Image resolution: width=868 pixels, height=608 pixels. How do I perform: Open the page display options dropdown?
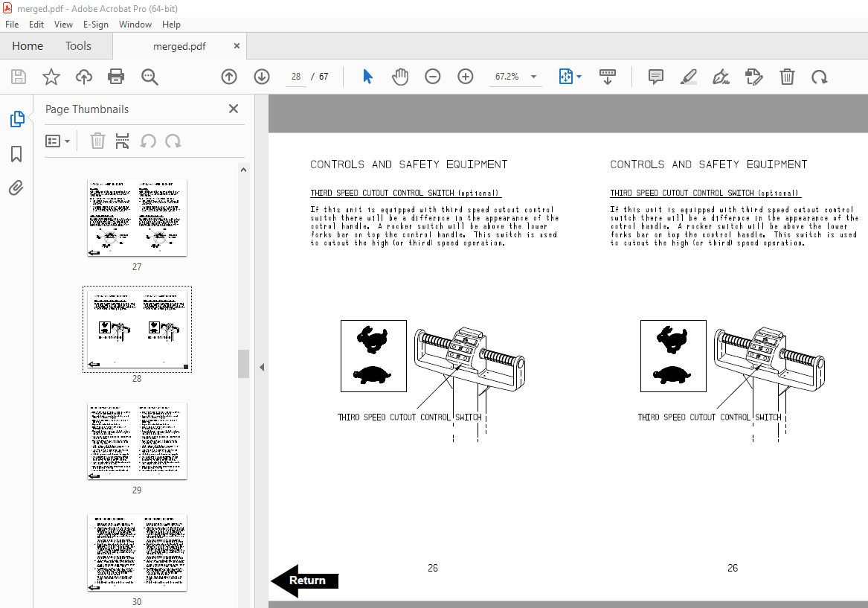(578, 76)
